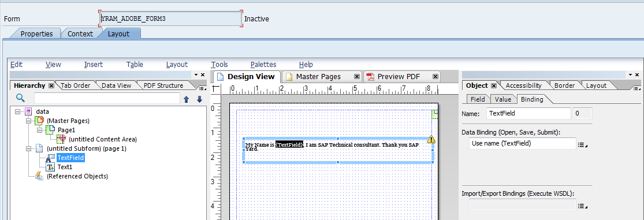
Task: Switch to the PDF Structure tab
Action: (163, 85)
